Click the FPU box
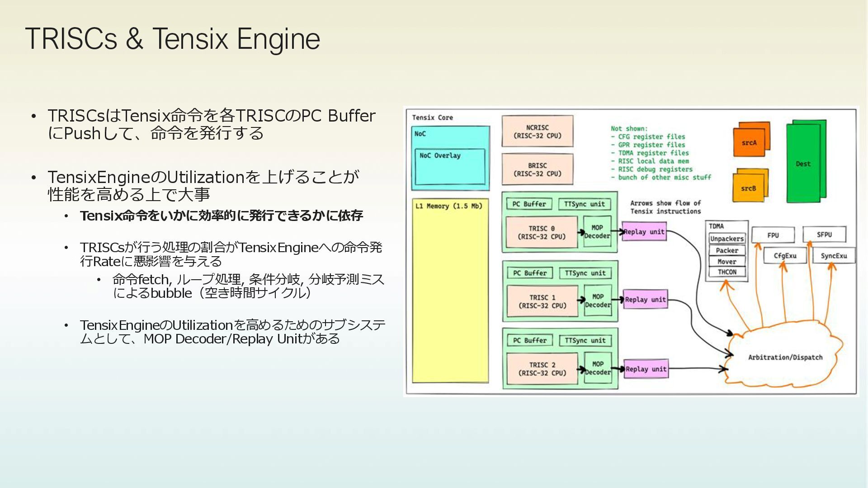 773,235
